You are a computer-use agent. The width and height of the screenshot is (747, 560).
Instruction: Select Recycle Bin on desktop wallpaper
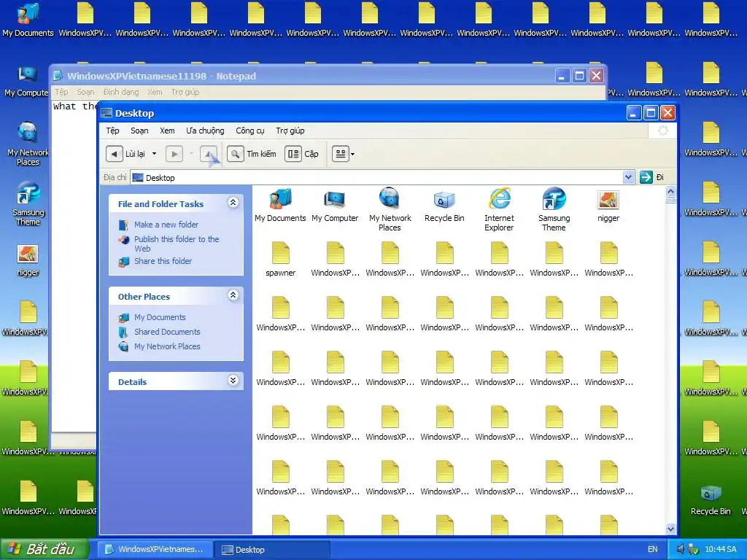(711, 499)
